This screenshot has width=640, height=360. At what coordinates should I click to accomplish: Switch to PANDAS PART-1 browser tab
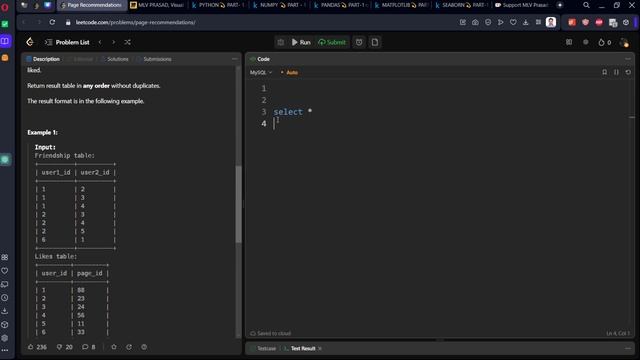[341, 5]
